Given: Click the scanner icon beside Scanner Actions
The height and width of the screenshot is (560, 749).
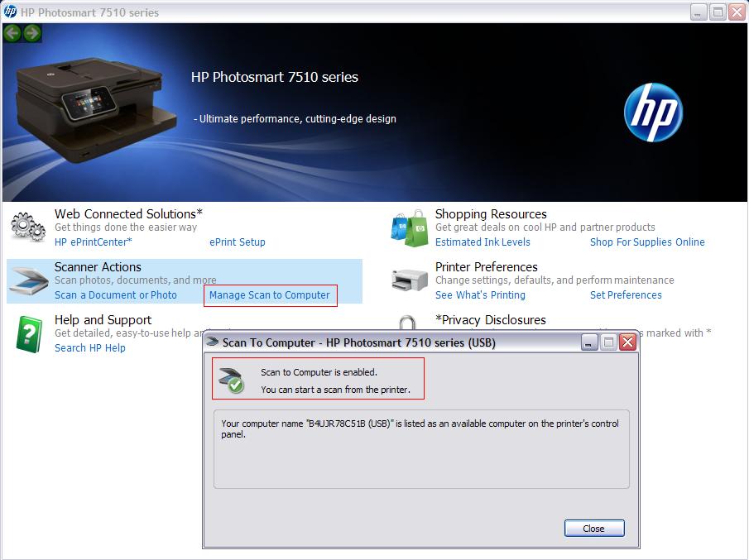Looking at the screenshot, I should tap(29, 281).
